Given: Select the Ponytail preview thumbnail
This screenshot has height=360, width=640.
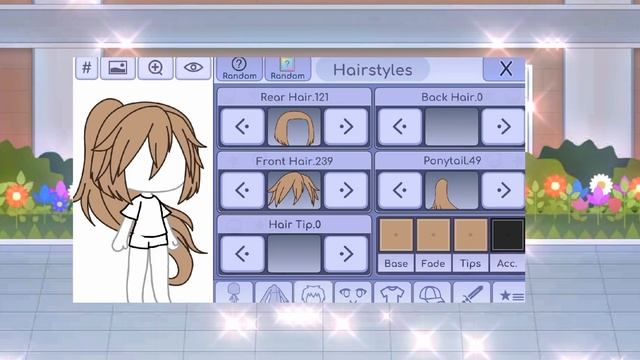Looking at the screenshot, I should click(x=452, y=190).
